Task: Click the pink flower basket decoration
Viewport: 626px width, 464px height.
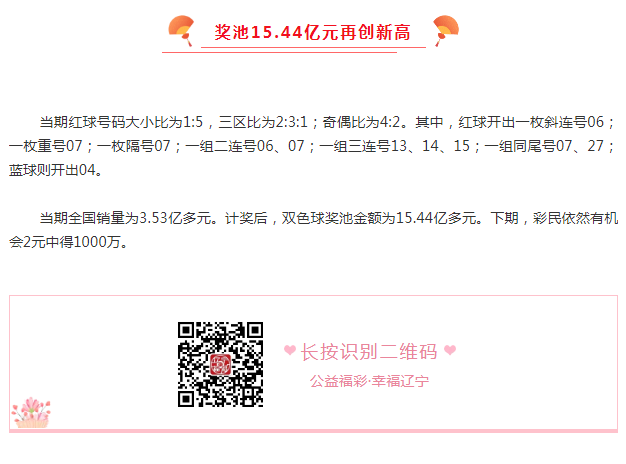Action: coord(31,413)
